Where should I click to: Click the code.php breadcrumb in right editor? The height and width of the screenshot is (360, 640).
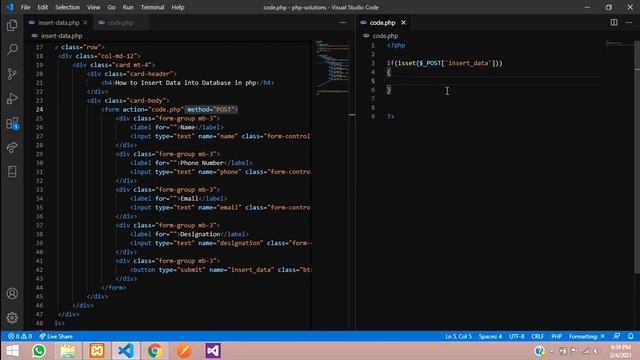point(385,36)
